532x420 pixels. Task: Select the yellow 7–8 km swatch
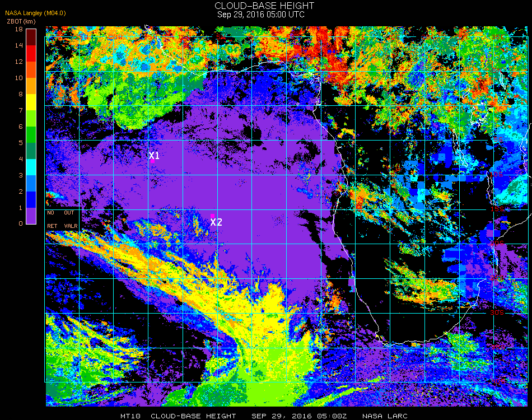click(x=31, y=102)
